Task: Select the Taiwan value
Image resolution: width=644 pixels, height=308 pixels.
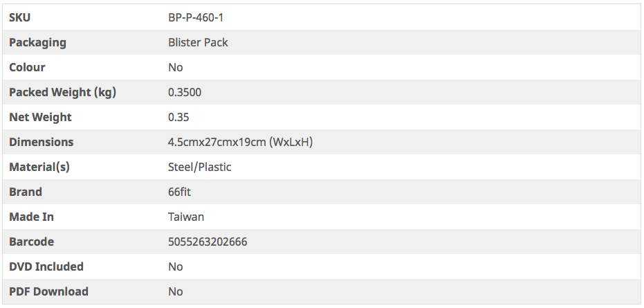Action: [186, 217]
